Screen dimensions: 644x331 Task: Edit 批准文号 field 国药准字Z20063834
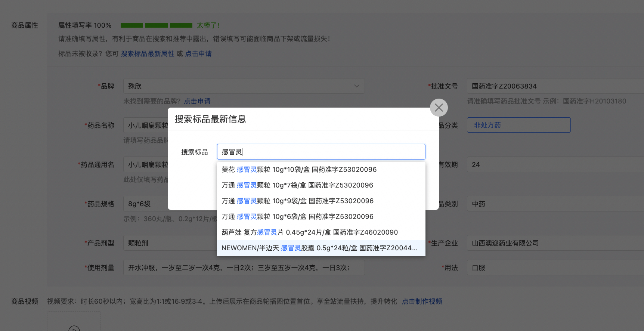pyautogui.click(x=555, y=86)
